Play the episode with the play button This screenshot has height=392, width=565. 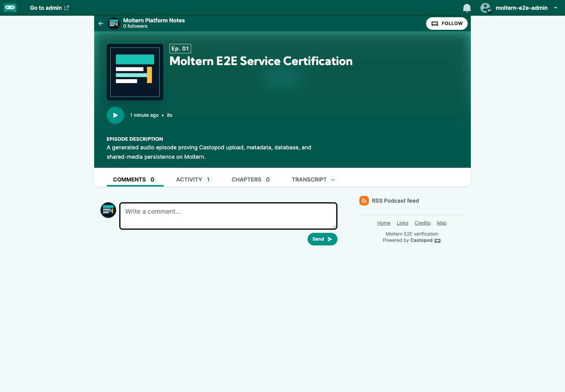115,115
